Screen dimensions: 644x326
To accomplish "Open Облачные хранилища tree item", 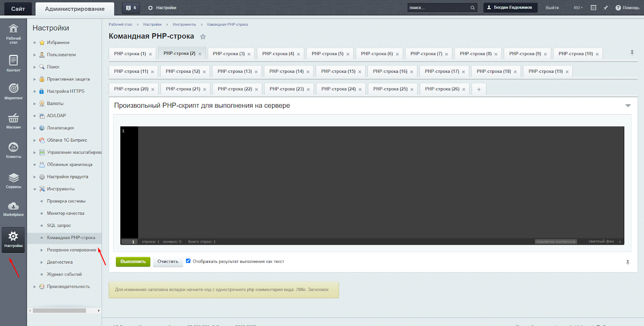I will [x=70, y=165].
